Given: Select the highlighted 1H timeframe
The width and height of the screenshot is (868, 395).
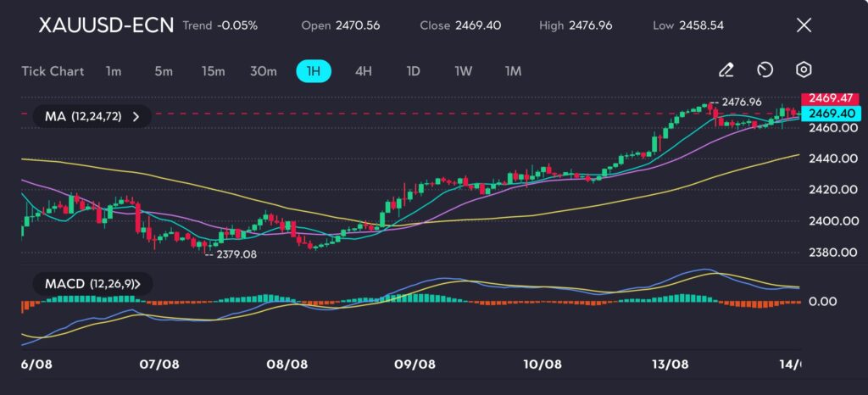Looking at the screenshot, I should pyautogui.click(x=314, y=71).
